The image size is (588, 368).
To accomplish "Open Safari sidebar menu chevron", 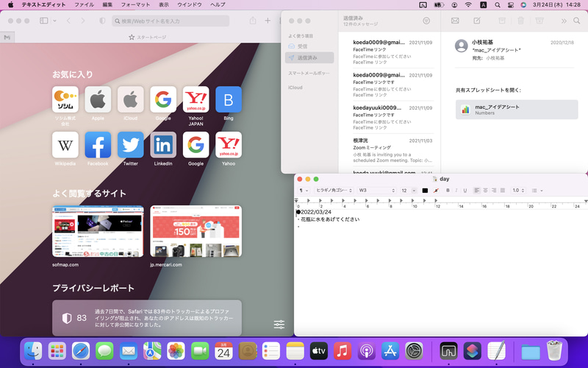I will [x=54, y=21].
